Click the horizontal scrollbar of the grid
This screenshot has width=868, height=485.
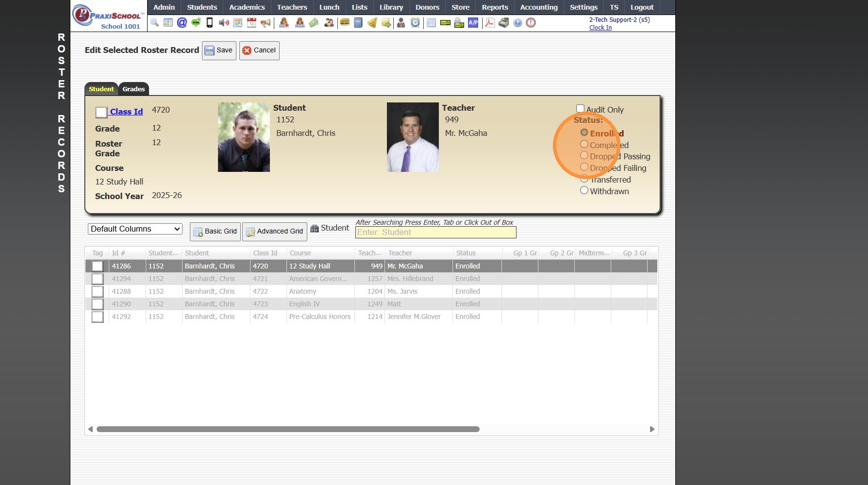(x=288, y=429)
